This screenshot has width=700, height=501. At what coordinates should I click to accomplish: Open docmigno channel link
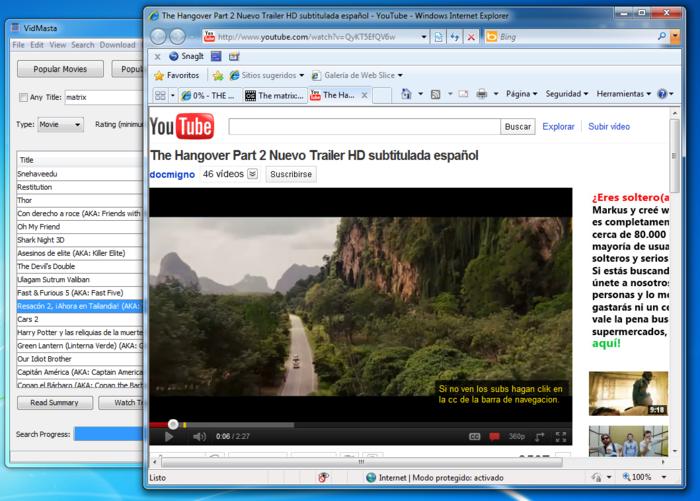click(172, 174)
